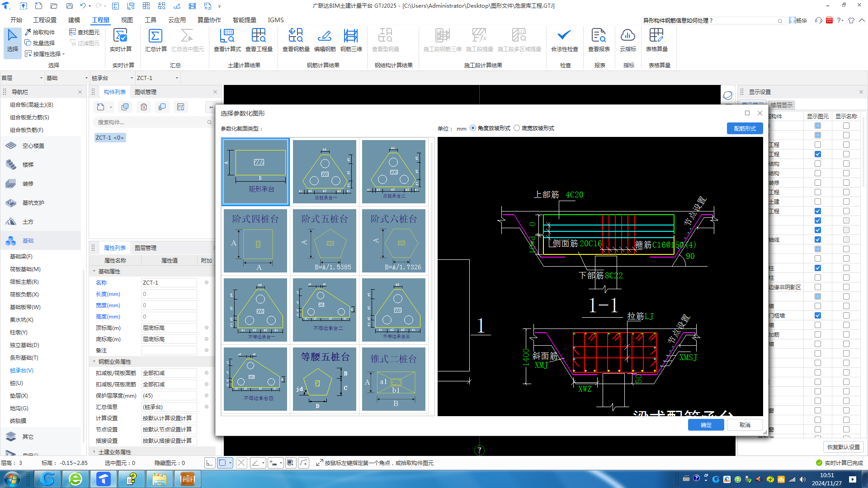Open 装修 category in navigation
The height and width of the screenshot is (488, 868).
point(41,184)
